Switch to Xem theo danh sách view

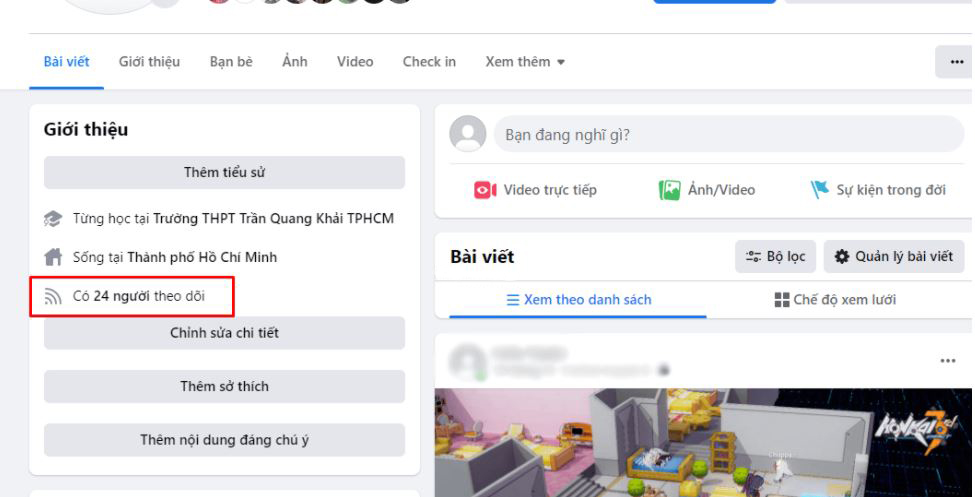pos(578,300)
